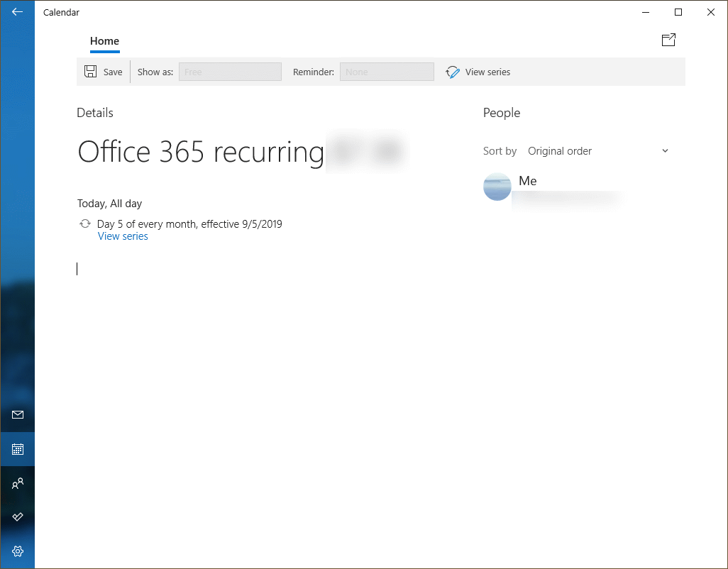Click the View series link under details
The image size is (728, 569).
123,236
